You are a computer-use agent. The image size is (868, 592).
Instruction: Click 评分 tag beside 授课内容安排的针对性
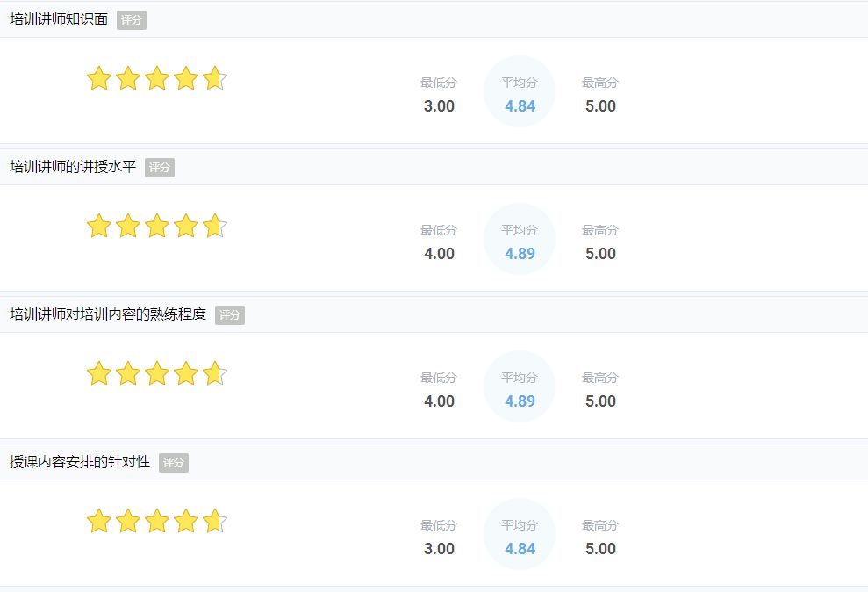[x=174, y=463]
